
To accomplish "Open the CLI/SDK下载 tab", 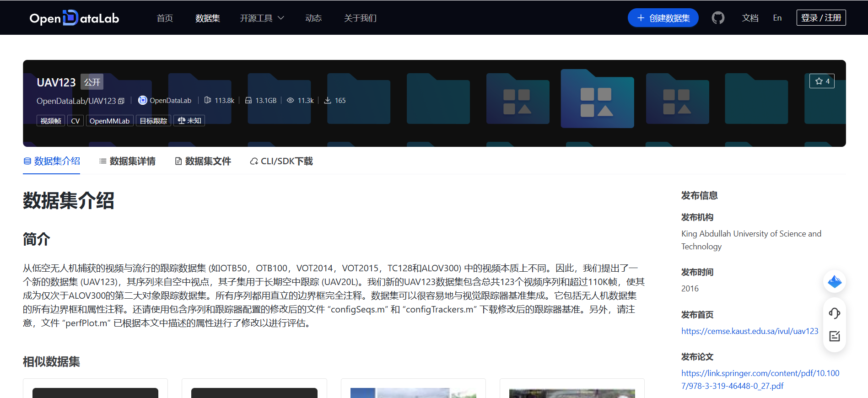I will (281, 161).
